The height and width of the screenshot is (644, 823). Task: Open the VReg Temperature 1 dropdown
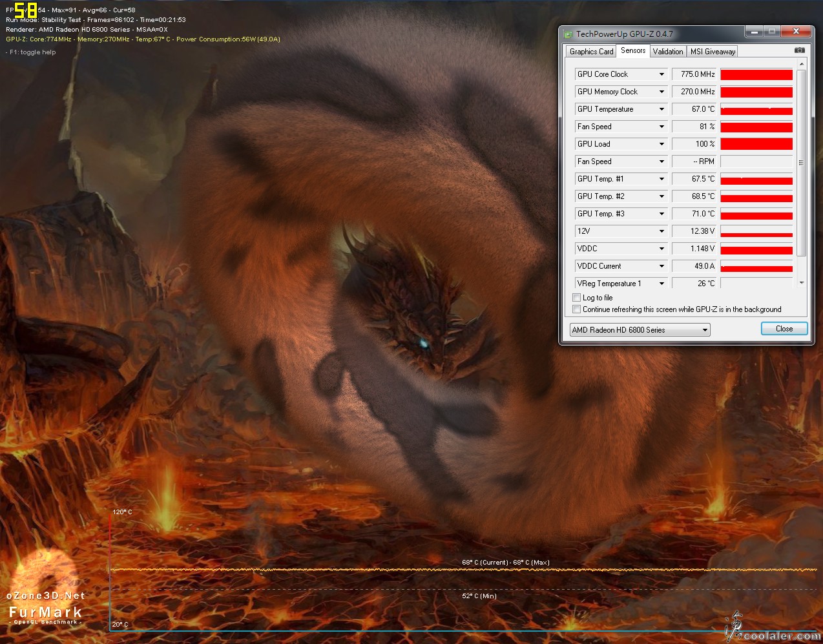pyautogui.click(x=662, y=284)
